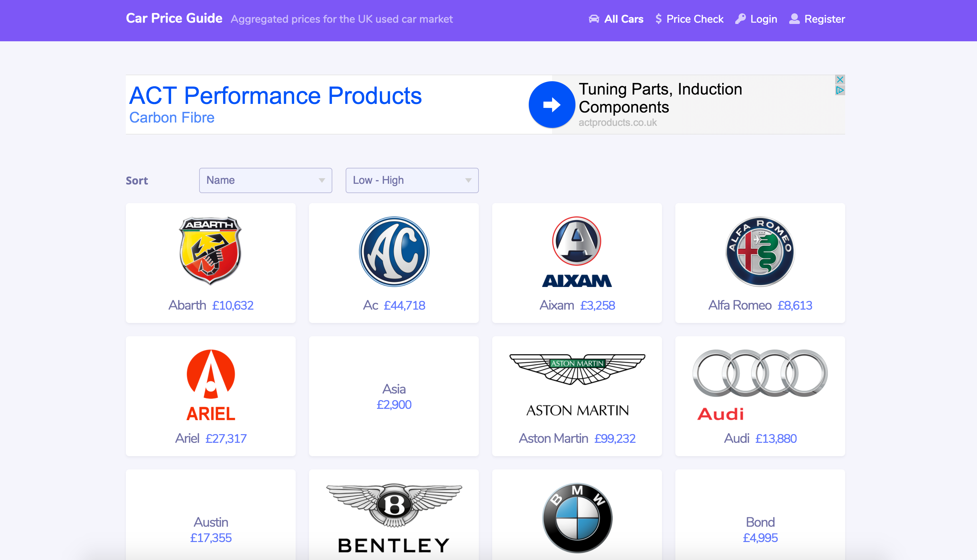Image resolution: width=977 pixels, height=560 pixels.
Task: Click the Car Price Guide title link
Action: coord(174,18)
